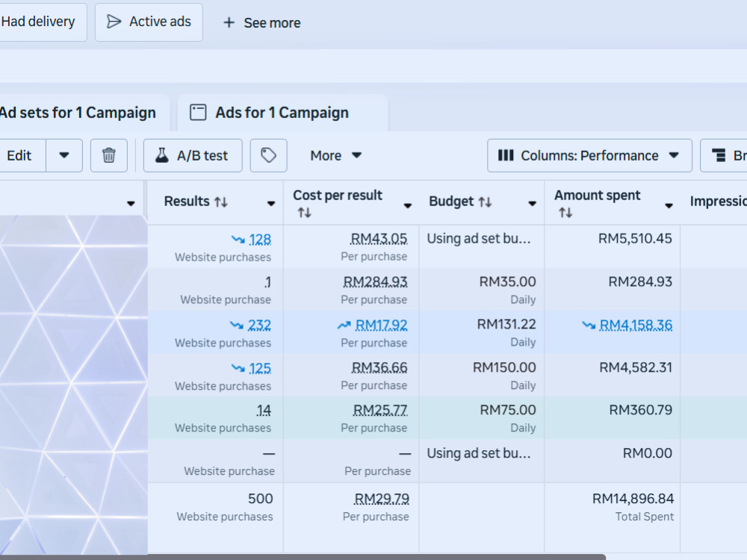Sort by Results column arrows

tap(221, 202)
